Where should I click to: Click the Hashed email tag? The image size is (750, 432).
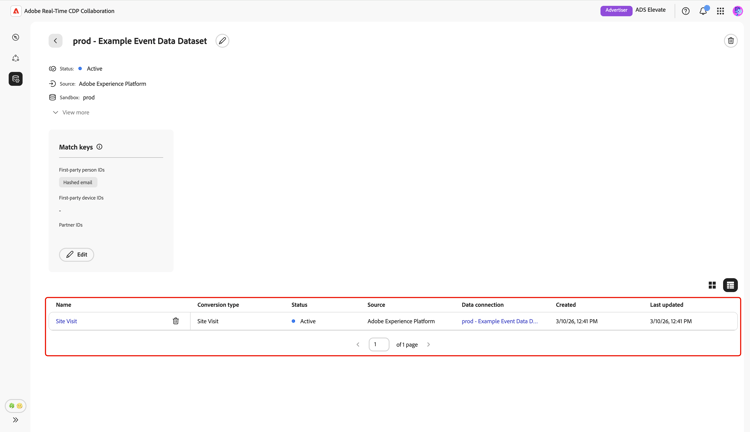pyautogui.click(x=78, y=182)
